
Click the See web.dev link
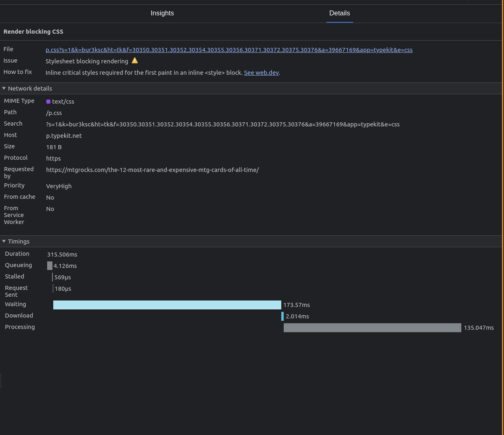(x=261, y=72)
